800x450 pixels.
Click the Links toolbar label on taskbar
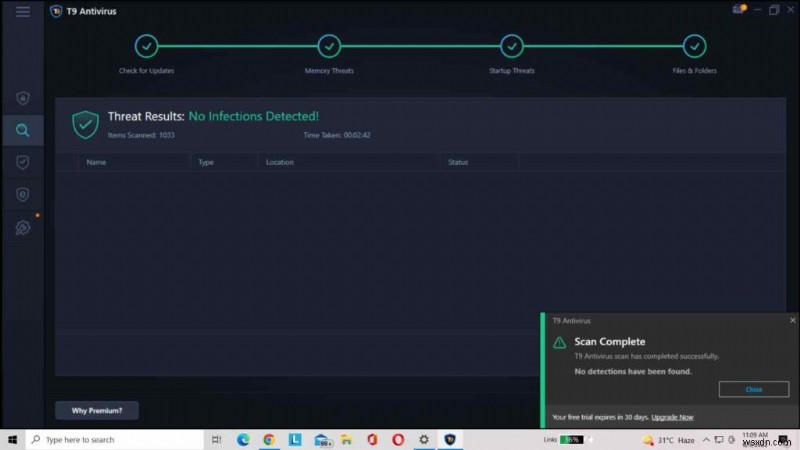(550, 439)
